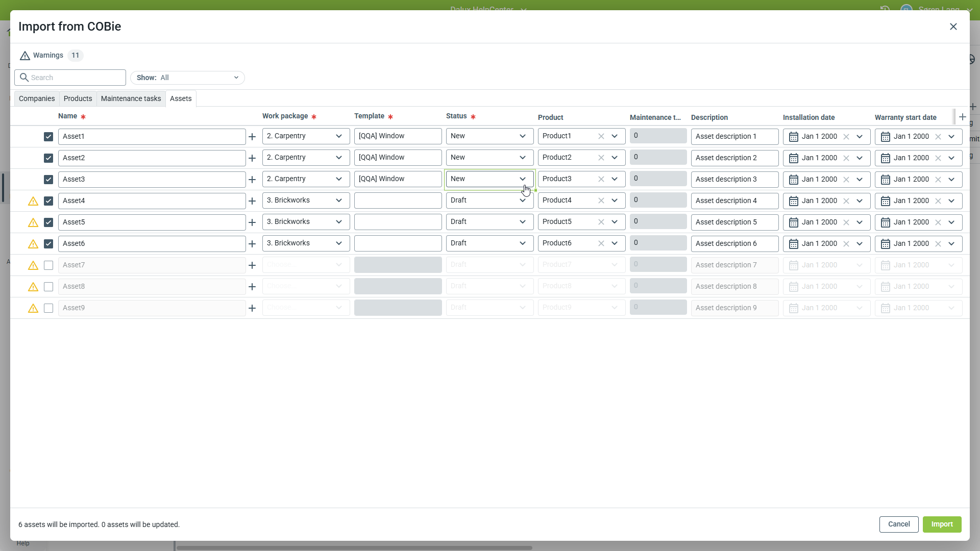Open calendar icon for Asset3 installation date
Viewport: 980px width, 551px height.
point(794,180)
